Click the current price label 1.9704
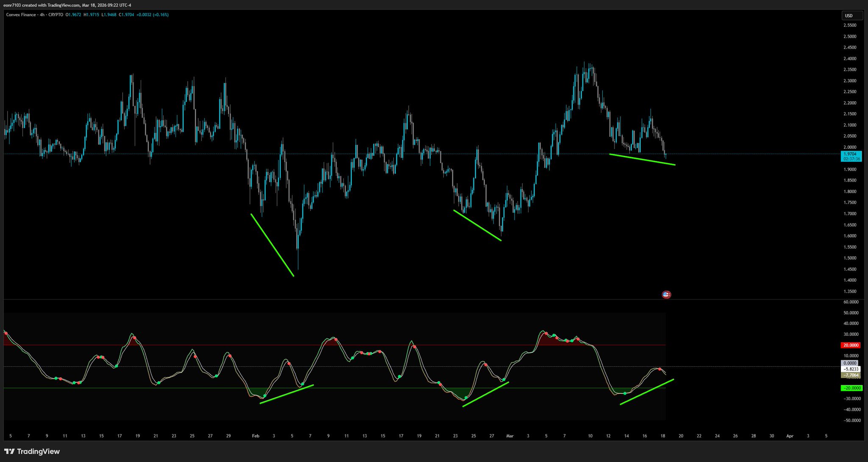Screen dimensions: 868x462 (x=851, y=154)
